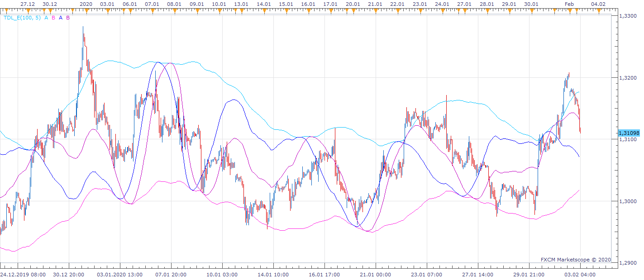
Task: Click the orange marker below 22.01
Action: click(397, 11)
